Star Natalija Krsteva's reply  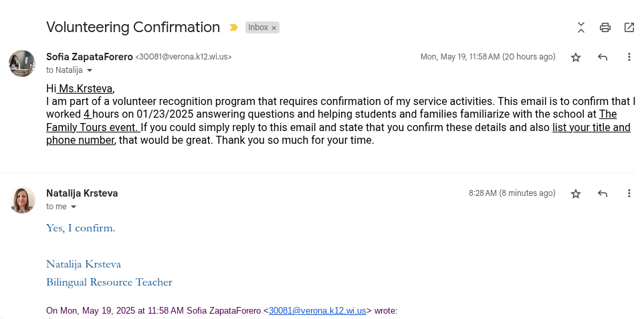[x=576, y=194]
